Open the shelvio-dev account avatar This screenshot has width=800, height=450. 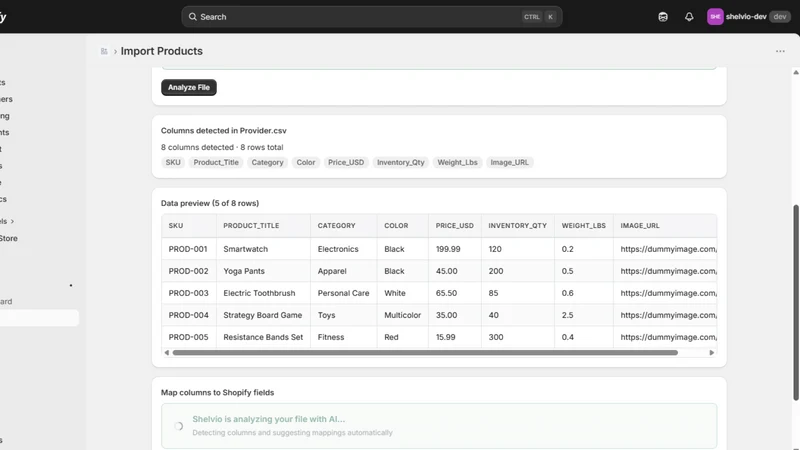coord(715,17)
